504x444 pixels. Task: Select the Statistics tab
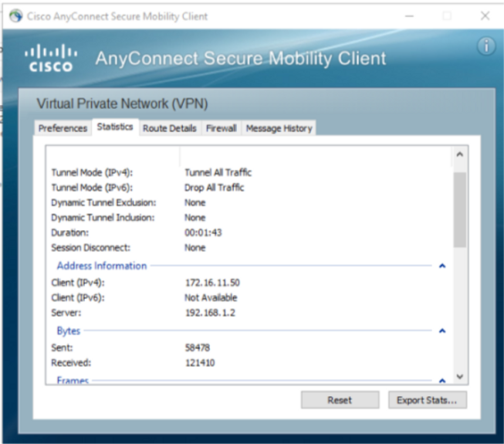coord(115,127)
